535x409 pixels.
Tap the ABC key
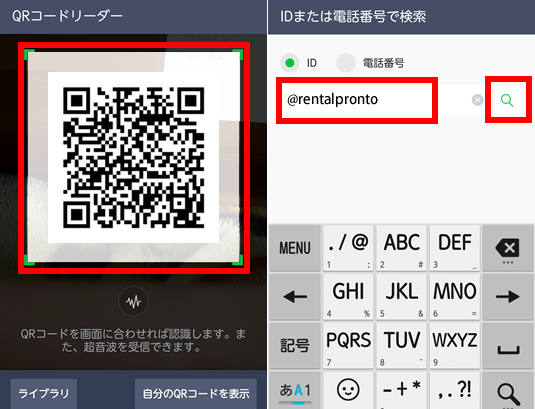pos(402,248)
